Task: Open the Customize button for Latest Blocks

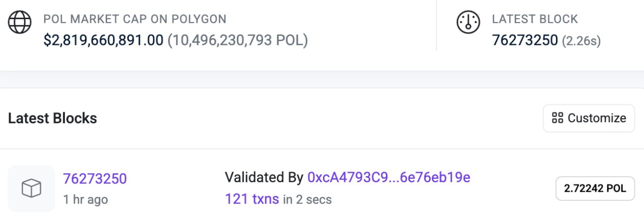Action: pos(589,118)
